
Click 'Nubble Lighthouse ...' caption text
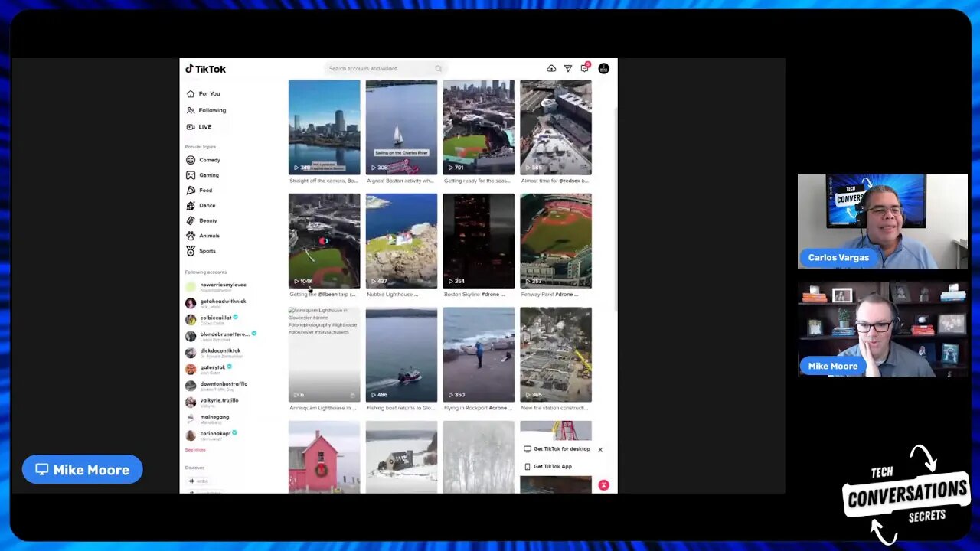(393, 295)
